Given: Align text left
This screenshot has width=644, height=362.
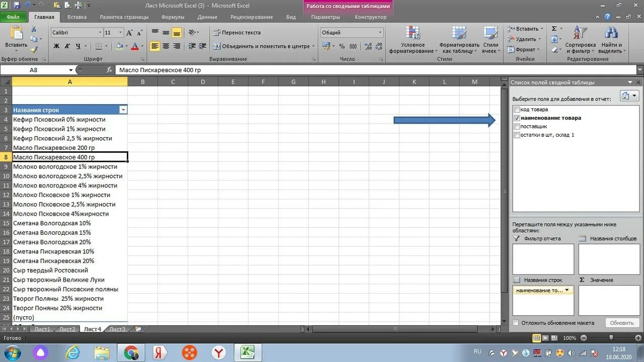Looking at the screenshot, I should [x=155, y=46].
